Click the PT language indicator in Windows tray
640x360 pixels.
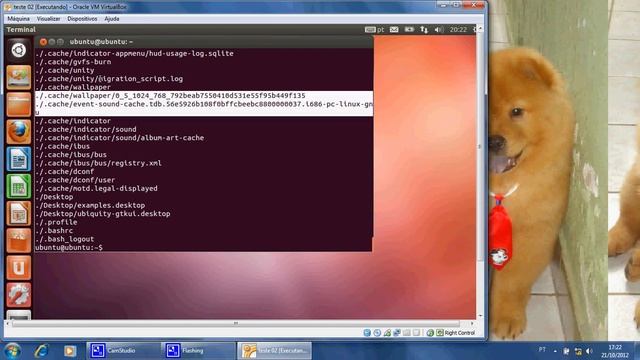(542, 350)
